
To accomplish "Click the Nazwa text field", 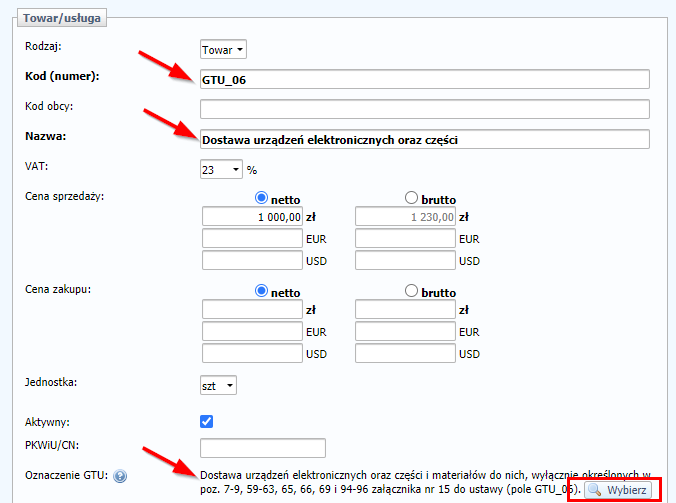I will tap(425, 140).
